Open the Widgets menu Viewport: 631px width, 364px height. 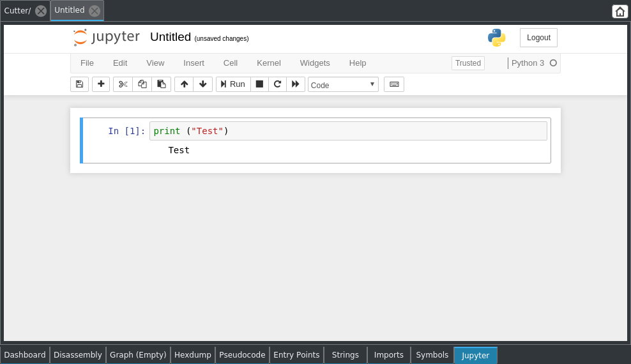coord(315,63)
